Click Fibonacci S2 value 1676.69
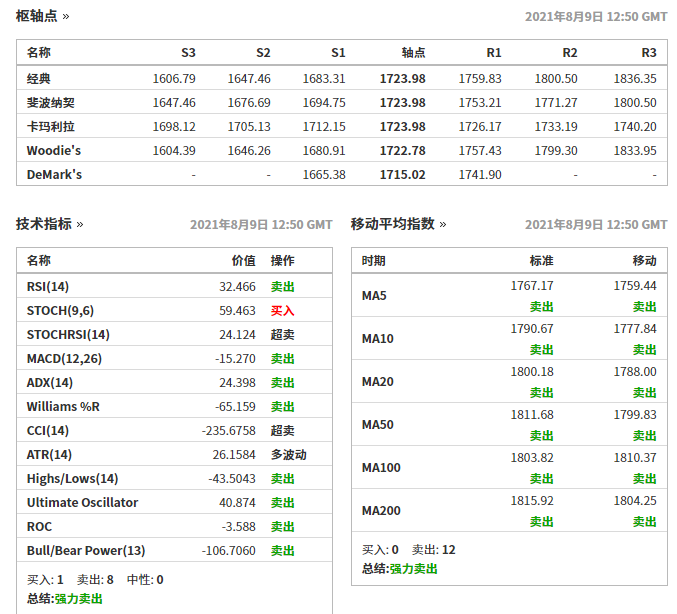Image resolution: width=677 pixels, height=614 pixels. (x=249, y=103)
